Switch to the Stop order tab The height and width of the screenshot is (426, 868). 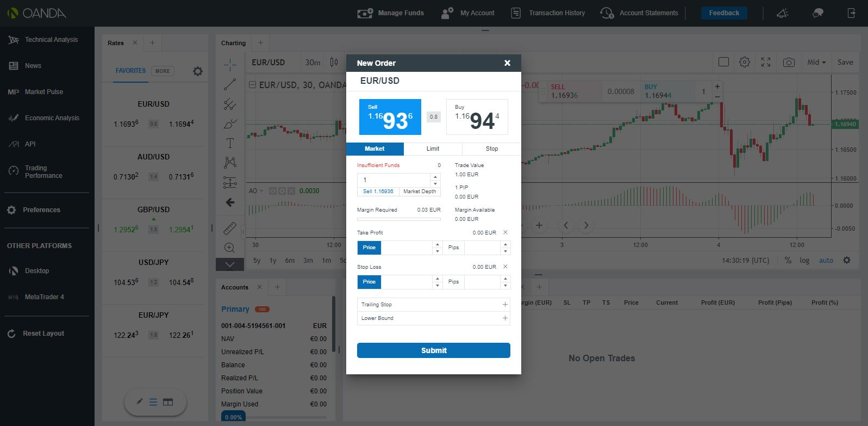tap(491, 149)
